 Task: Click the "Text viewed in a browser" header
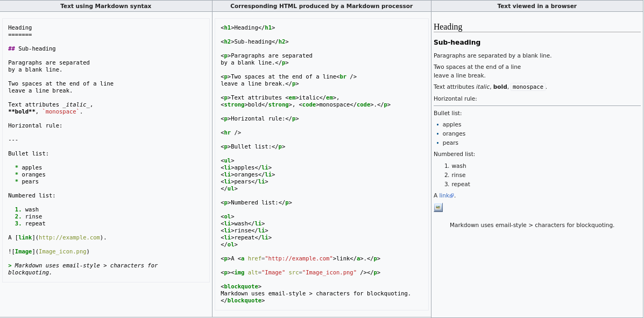(536, 6)
